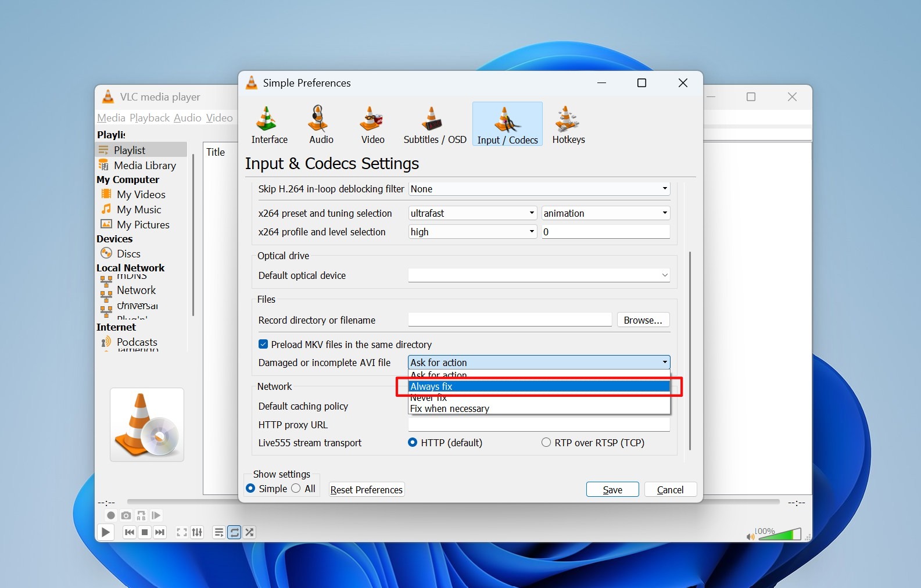Click the Browse... button
The width and height of the screenshot is (921, 588).
(x=643, y=320)
